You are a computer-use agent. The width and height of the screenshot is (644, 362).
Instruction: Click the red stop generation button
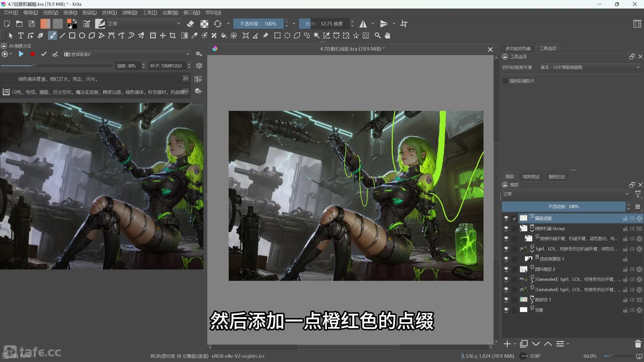tap(33, 54)
